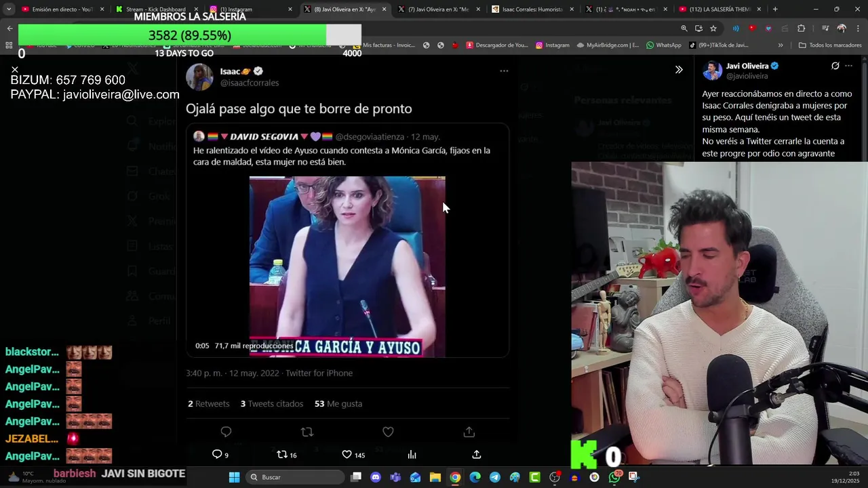The width and height of the screenshot is (868, 488).
Task: Open WhatsApp from taskbar
Action: [614, 477]
